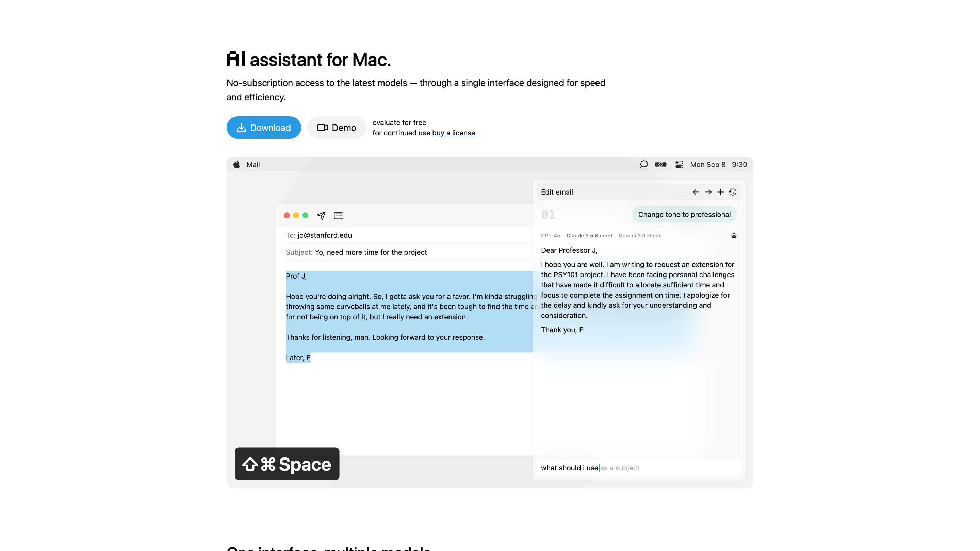The height and width of the screenshot is (551, 980).
Task: Click the send paper plane icon
Action: point(321,216)
